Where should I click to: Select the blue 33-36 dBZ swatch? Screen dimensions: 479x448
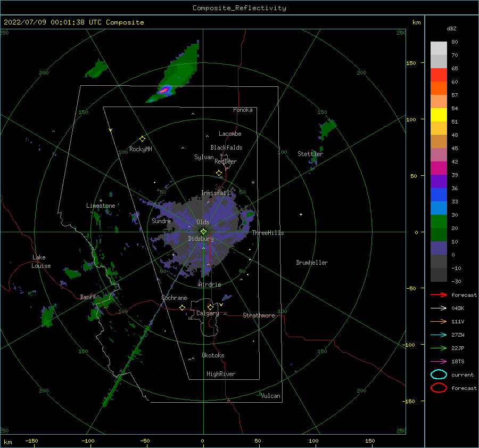click(x=439, y=194)
